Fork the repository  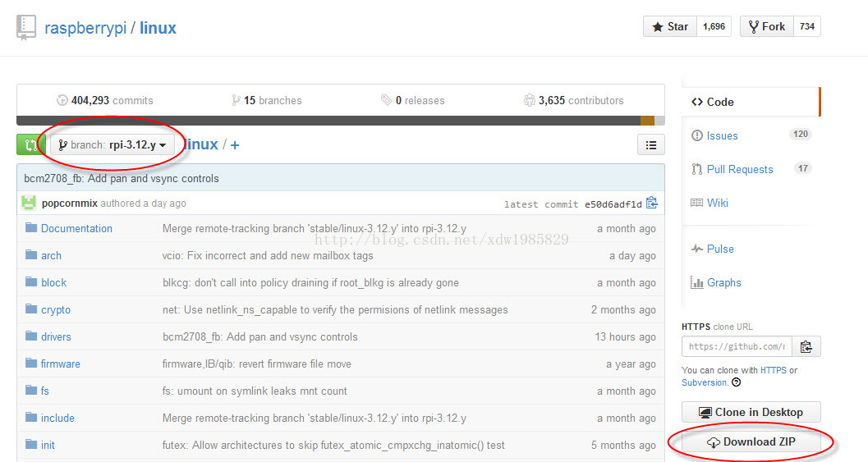(x=767, y=26)
